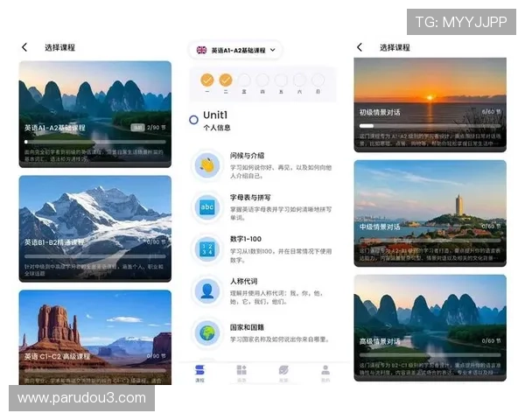The image size is (525, 420).
Task: Click the 6/60 节 counter on 初级情景对话 card
Action: [x=491, y=111]
